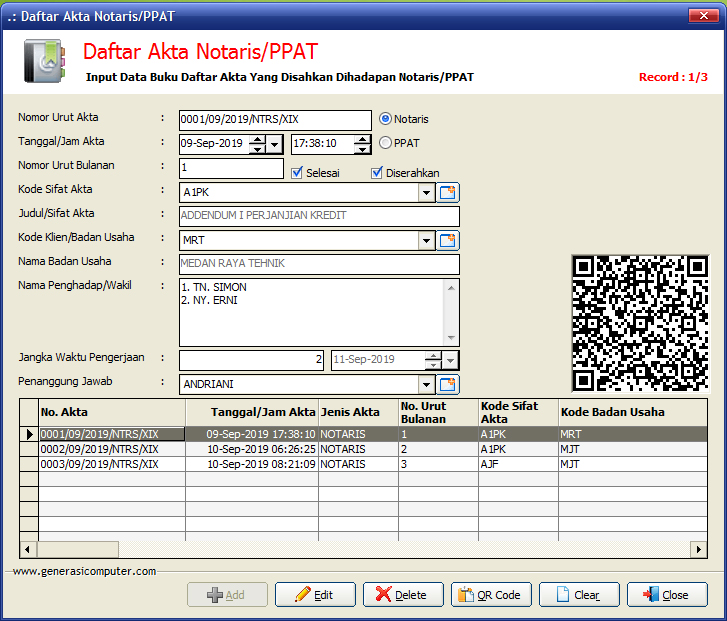The image size is (727, 621).
Task: Open lookup icon beside Kode Sifat Akta
Action: pyautogui.click(x=448, y=192)
